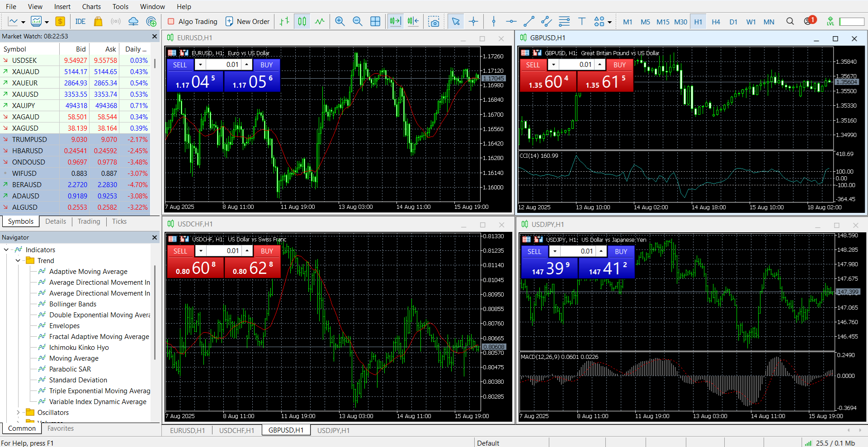Open the Signals broadcast icon
Image resolution: width=868 pixels, height=447 pixels.
(x=116, y=21)
